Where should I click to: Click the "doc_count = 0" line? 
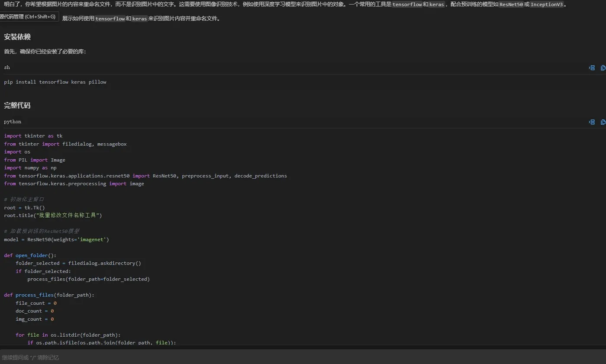coord(35,311)
